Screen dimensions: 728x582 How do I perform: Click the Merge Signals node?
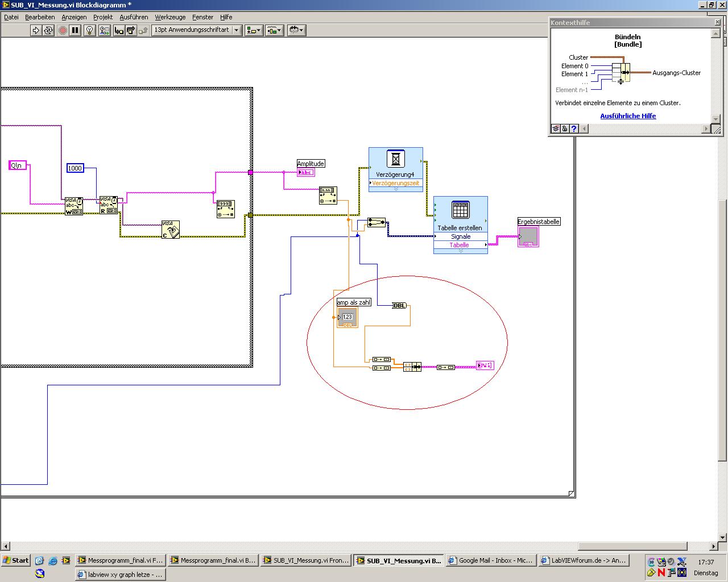pos(377,222)
